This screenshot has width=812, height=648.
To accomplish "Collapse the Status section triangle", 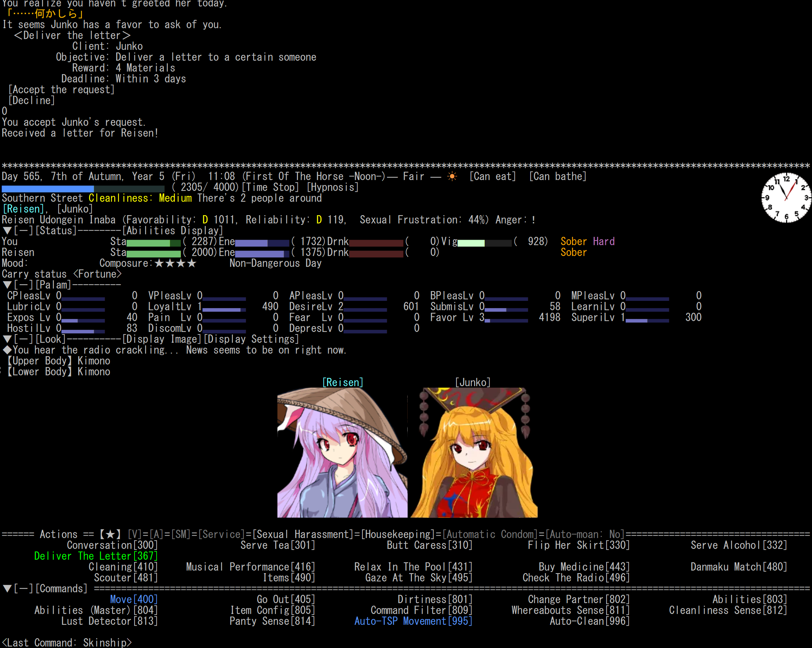I will pyautogui.click(x=7, y=230).
